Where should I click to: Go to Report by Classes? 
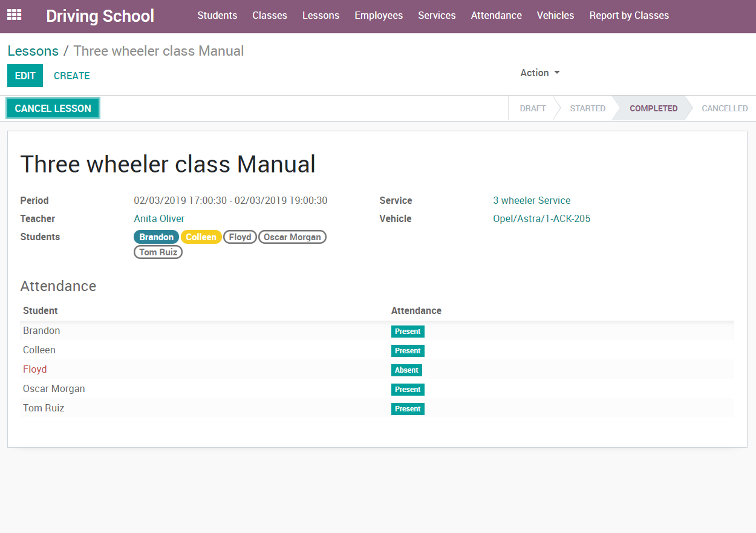pyautogui.click(x=629, y=16)
